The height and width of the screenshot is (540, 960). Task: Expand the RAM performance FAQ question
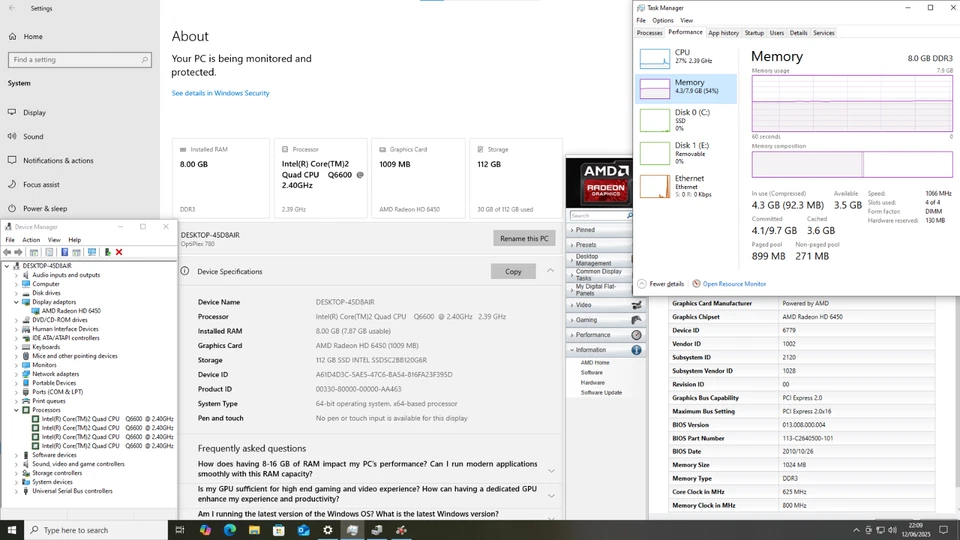coord(551,471)
